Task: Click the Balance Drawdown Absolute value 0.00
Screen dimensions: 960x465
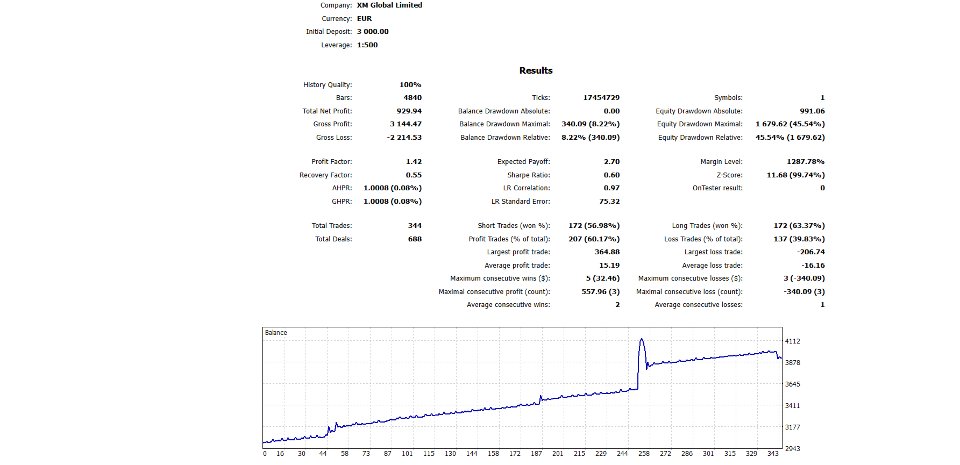Action: tap(611, 111)
